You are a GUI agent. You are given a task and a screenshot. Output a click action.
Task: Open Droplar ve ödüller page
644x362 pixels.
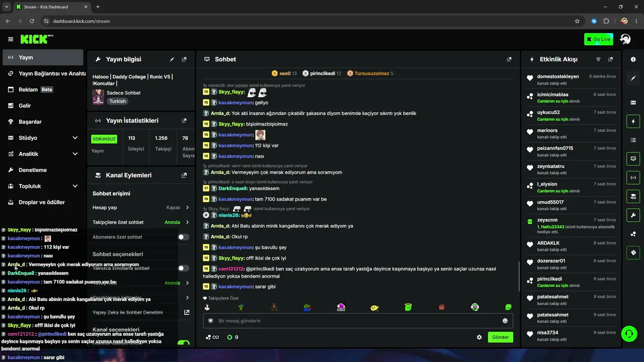pyautogui.click(x=43, y=202)
